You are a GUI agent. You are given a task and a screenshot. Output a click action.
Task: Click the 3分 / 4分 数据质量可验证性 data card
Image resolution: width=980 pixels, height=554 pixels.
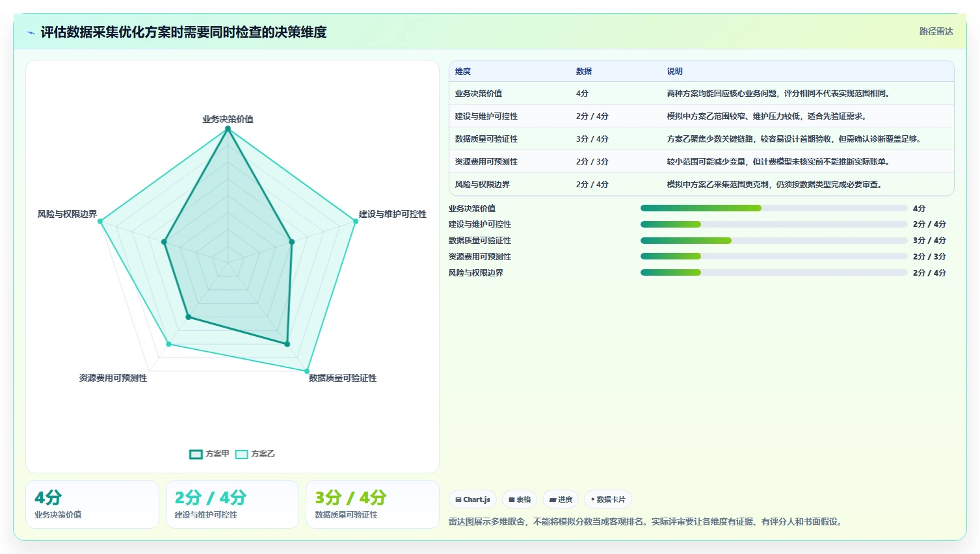click(x=373, y=505)
